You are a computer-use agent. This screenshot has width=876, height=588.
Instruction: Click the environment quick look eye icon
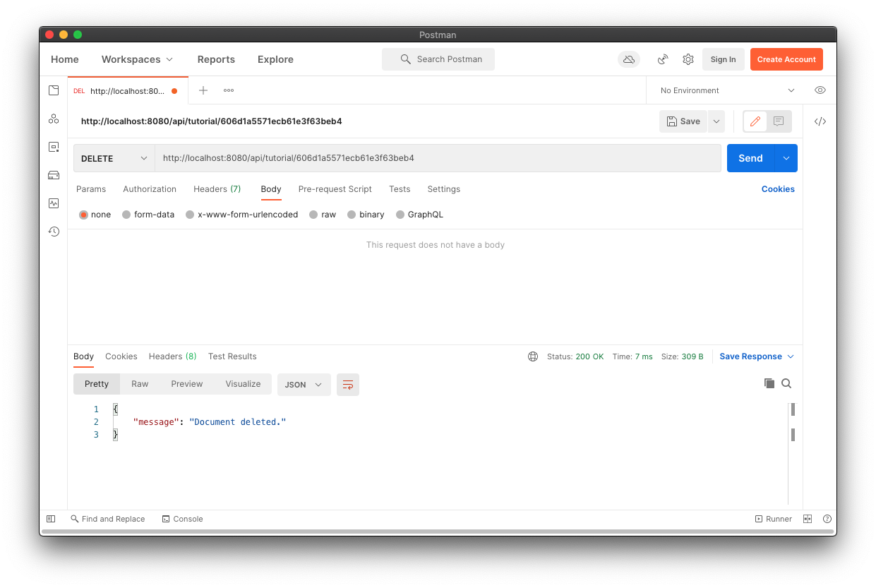click(820, 90)
